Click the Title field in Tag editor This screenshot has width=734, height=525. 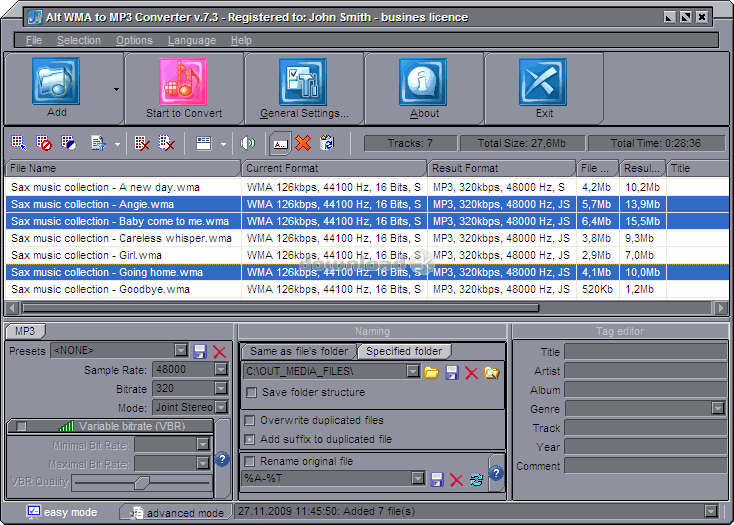coord(645,351)
